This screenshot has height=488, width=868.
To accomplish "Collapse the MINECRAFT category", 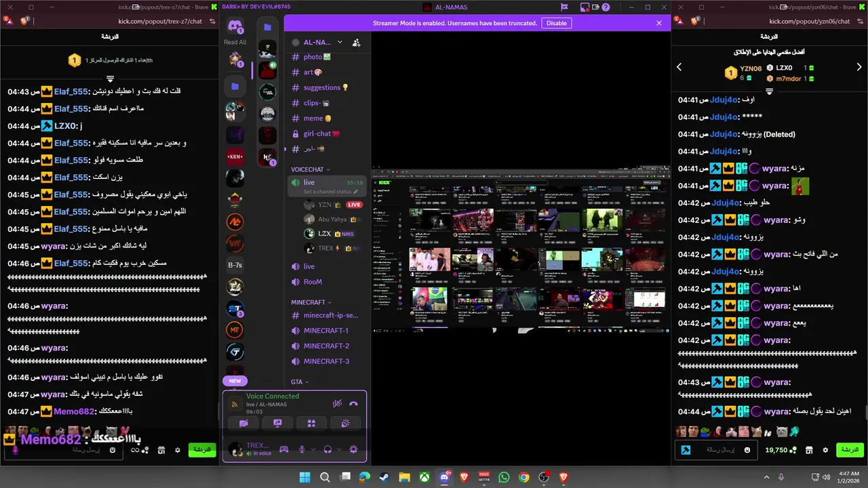I will point(311,302).
